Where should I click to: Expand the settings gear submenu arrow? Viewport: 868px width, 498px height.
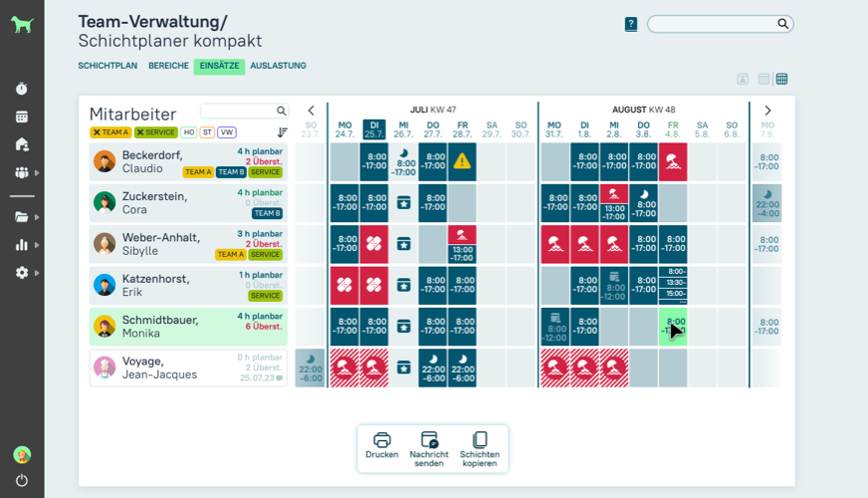37,272
